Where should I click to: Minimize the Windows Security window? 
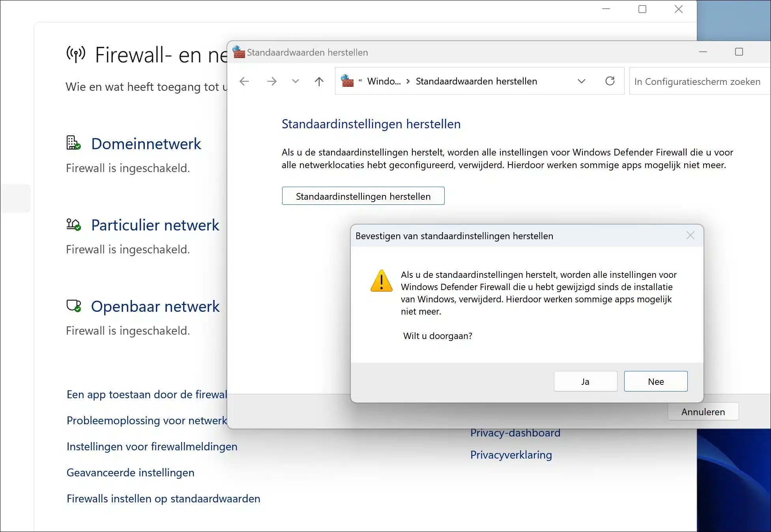(606, 9)
